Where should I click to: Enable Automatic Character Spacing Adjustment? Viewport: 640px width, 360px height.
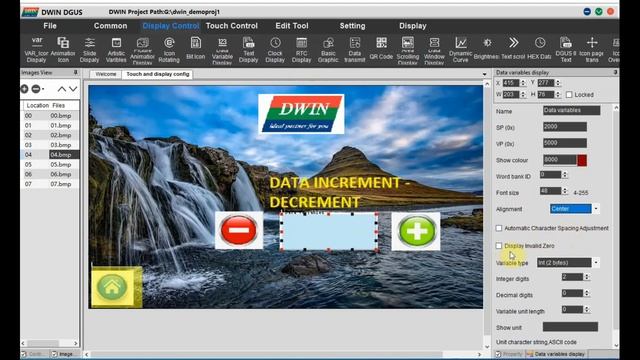pos(499,228)
